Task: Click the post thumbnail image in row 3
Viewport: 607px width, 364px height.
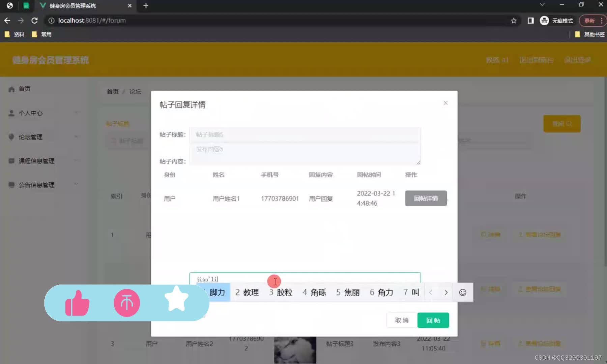Action: point(295,350)
